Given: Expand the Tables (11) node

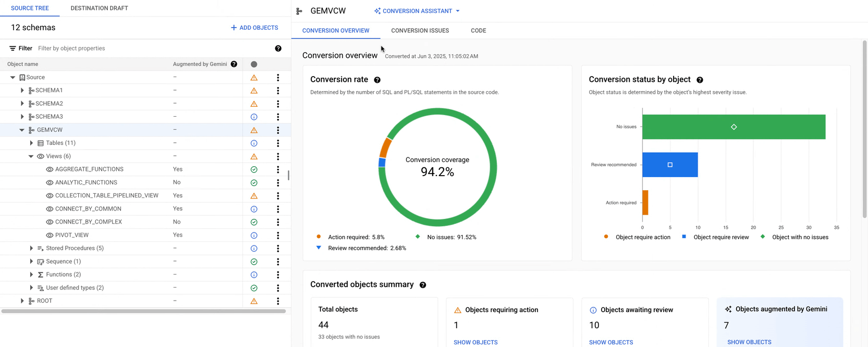Looking at the screenshot, I should pos(31,143).
